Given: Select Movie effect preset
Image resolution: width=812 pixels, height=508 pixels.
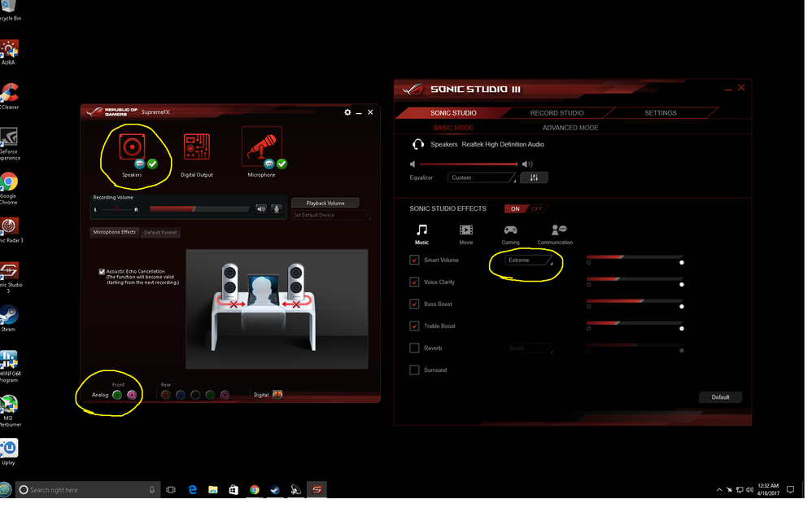Looking at the screenshot, I should click(466, 234).
